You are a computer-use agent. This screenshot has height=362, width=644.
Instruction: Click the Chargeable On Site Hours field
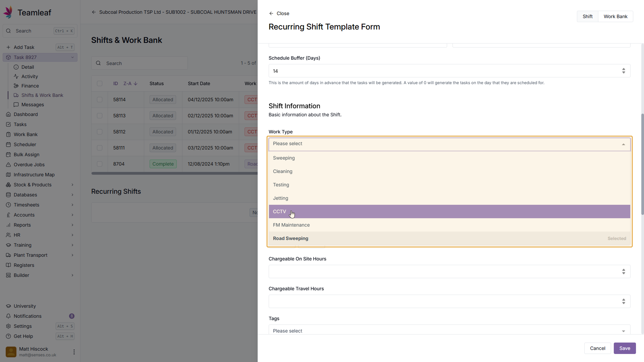pyautogui.click(x=444, y=271)
